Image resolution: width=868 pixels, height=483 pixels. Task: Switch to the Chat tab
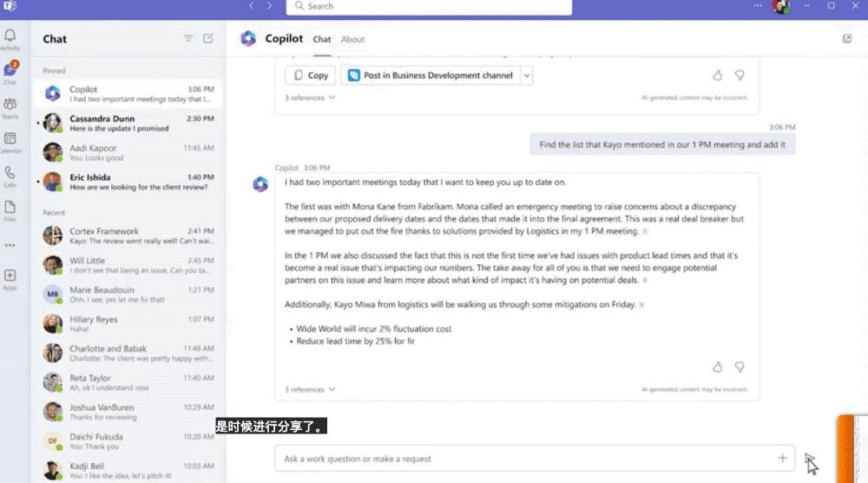[322, 39]
